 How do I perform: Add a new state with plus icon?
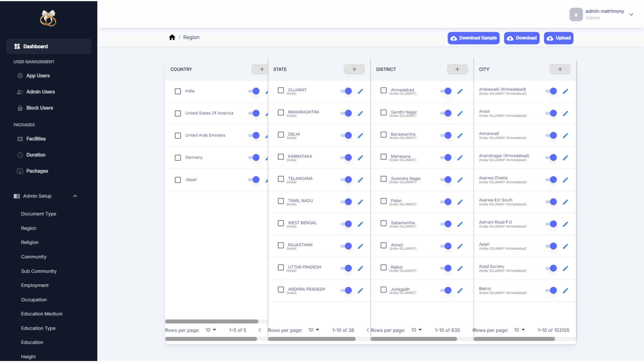coord(354,69)
